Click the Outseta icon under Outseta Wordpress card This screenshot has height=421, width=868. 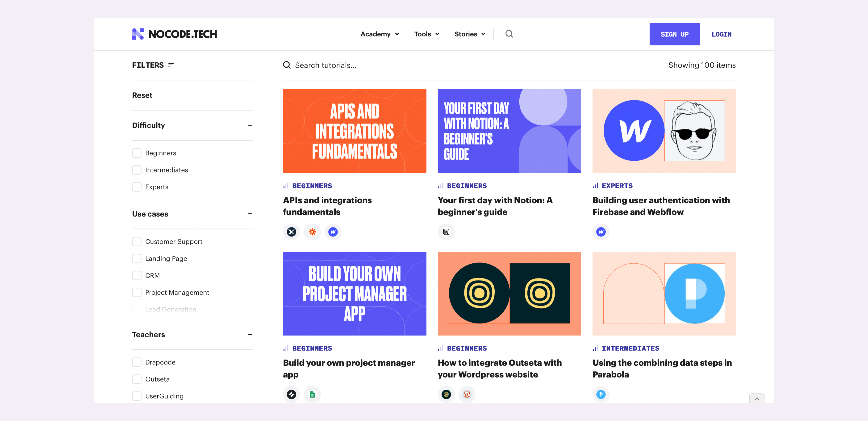point(446,394)
